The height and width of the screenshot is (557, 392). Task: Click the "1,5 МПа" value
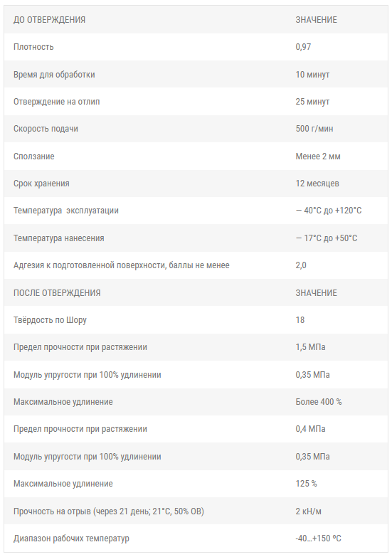click(x=310, y=347)
